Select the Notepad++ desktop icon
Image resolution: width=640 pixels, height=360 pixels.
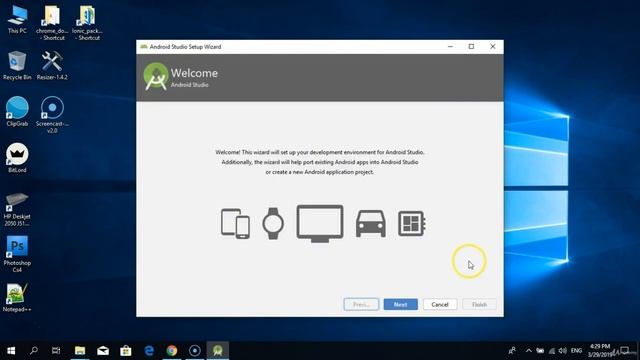click(x=17, y=298)
